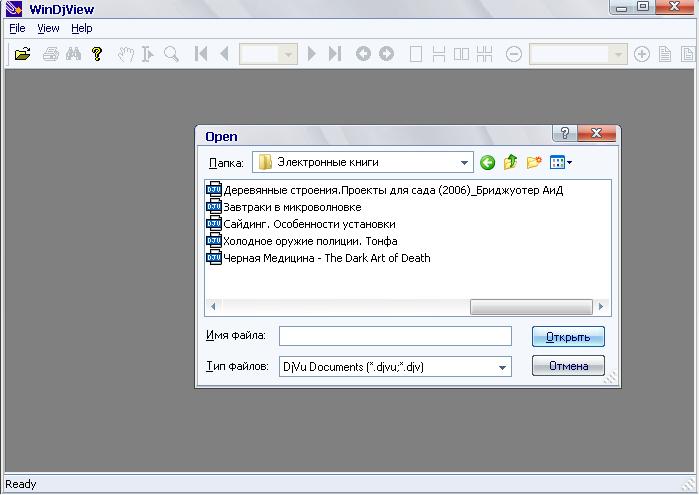
Task: Open the View menu
Action: pyautogui.click(x=48, y=29)
